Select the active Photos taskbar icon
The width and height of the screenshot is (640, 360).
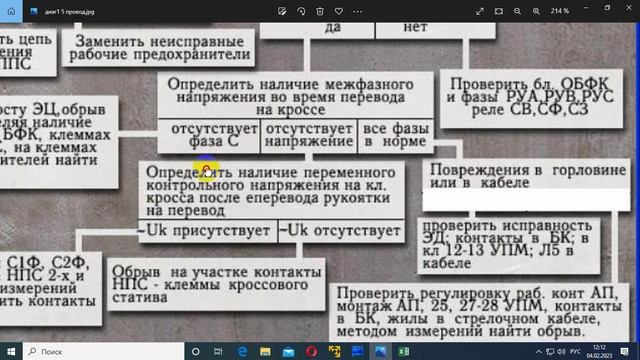[380, 351]
